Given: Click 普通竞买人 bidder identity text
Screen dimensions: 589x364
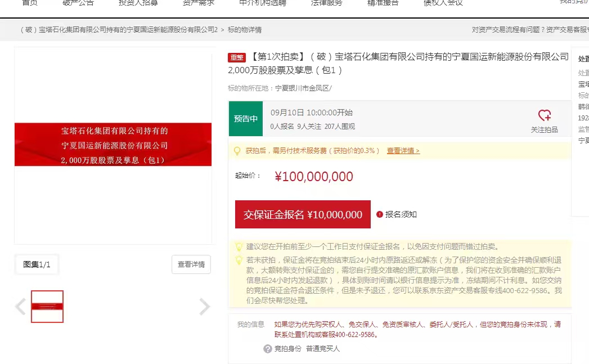Looking at the screenshot, I should pos(323,349).
